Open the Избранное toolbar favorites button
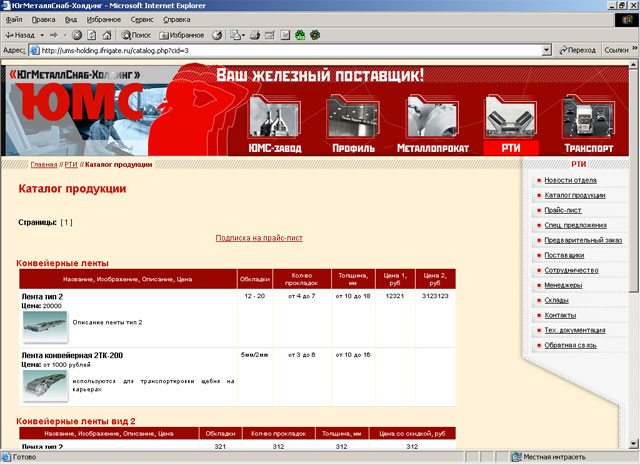Viewport: 640px width, 465px height. 181,35
